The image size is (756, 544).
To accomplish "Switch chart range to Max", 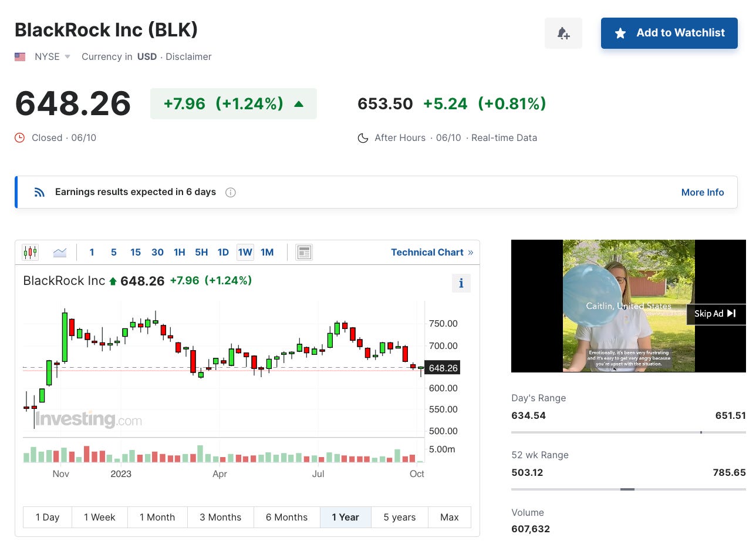I will pyautogui.click(x=450, y=517).
